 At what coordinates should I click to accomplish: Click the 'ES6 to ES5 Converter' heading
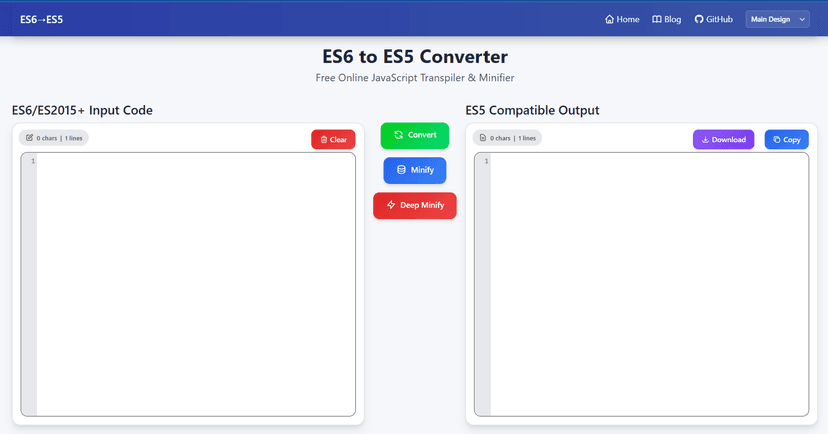[x=415, y=56]
